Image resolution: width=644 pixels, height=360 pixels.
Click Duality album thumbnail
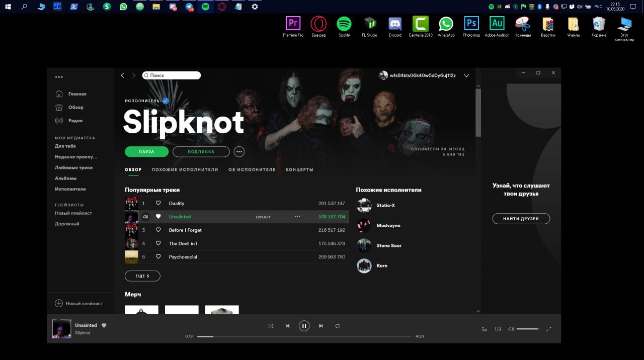pos(131,203)
